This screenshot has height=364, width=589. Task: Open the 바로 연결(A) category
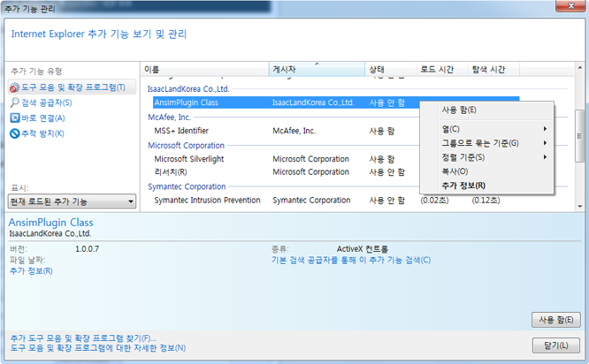(x=42, y=118)
